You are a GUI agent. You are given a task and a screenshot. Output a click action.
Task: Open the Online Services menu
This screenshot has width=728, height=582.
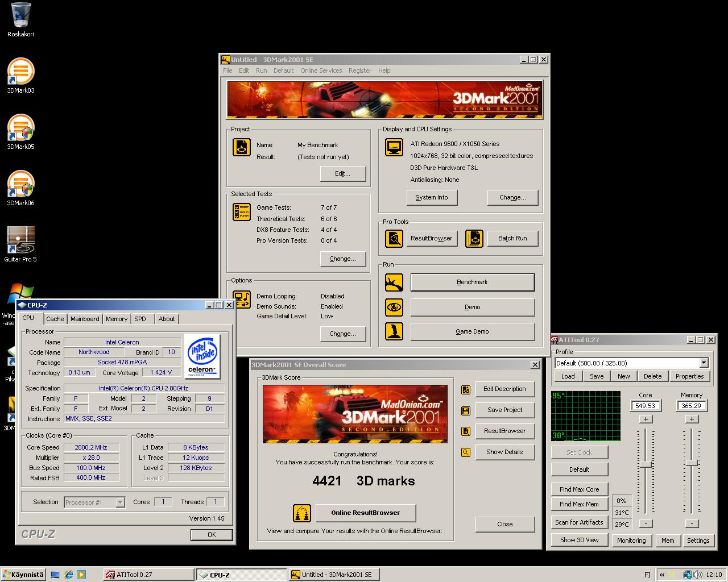[x=321, y=70]
